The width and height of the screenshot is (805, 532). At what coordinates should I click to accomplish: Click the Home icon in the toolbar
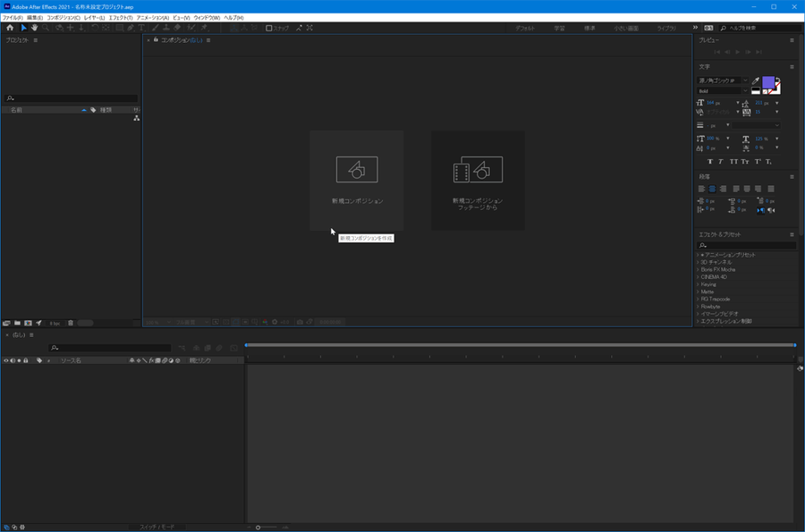click(10, 28)
